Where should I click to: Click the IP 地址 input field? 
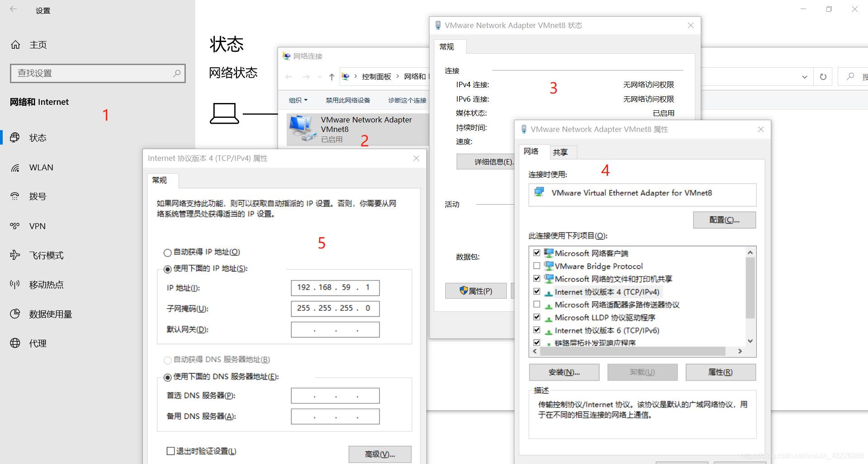tap(335, 288)
